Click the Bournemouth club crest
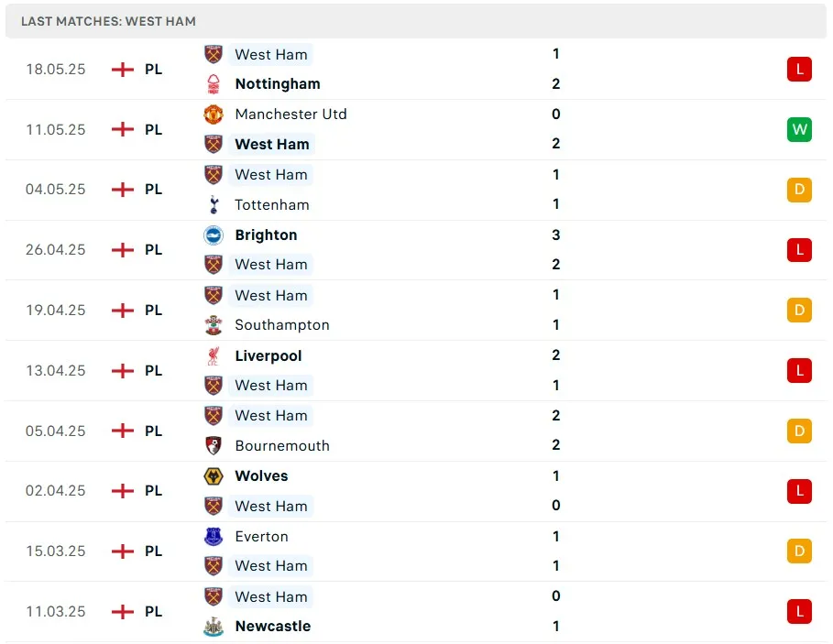 point(214,446)
